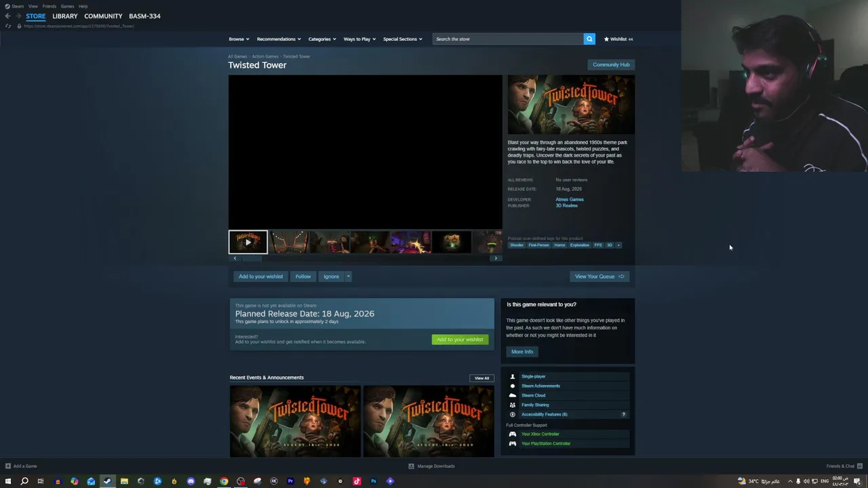Open the 4K downloader taskbar icon
This screenshot has height=488, width=868.
click(274, 481)
